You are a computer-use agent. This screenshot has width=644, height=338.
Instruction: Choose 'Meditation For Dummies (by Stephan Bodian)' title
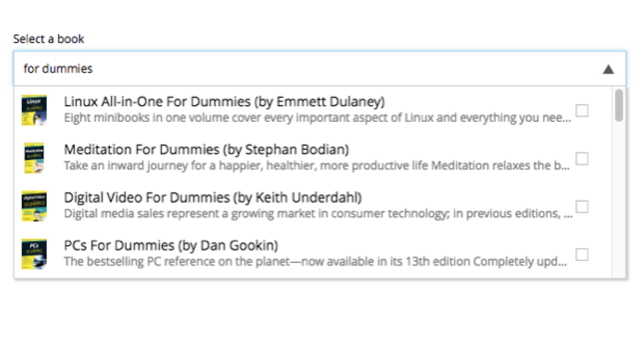(207, 149)
